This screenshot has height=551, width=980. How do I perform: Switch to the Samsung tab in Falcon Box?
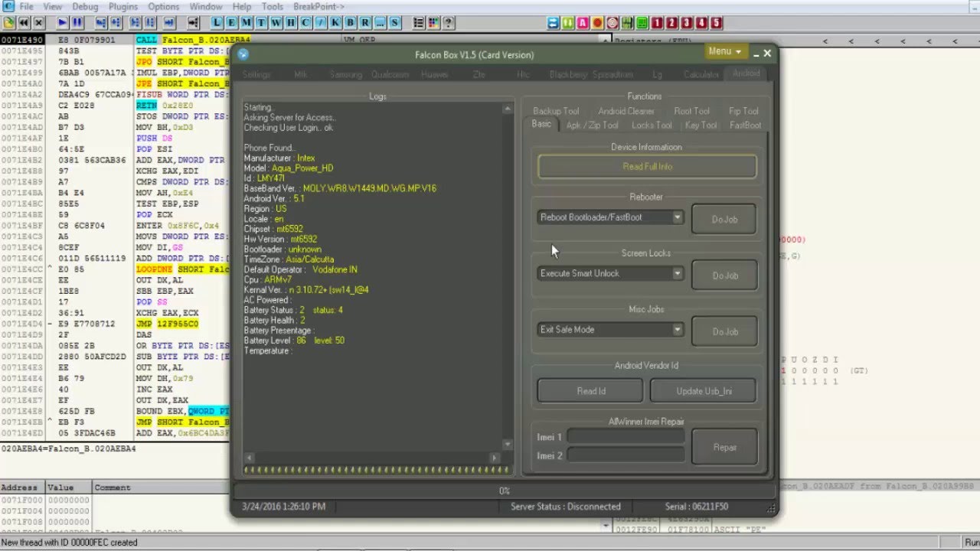click(x=346, y=74)
